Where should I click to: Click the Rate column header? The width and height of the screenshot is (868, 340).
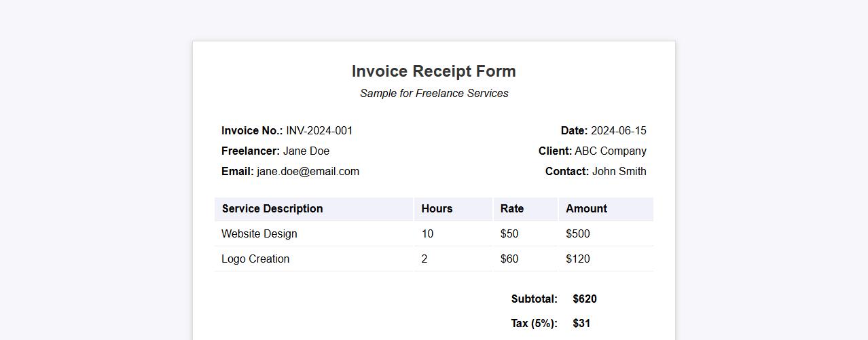526,209
